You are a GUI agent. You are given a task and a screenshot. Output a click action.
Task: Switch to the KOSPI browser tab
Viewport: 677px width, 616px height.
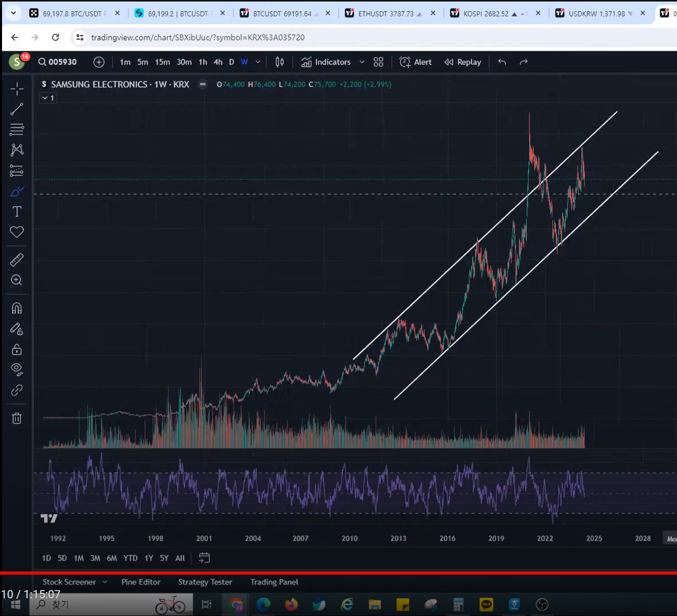[495, 14]
